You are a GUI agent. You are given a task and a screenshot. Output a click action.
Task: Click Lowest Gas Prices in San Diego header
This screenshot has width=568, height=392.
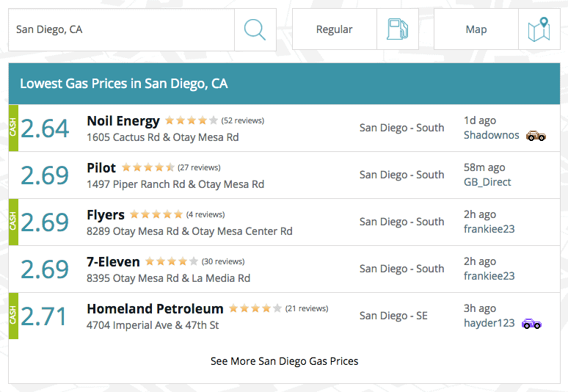(124, 84)
